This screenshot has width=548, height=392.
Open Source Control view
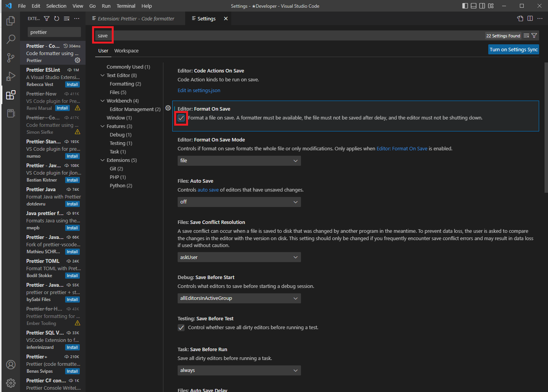point(11,58)
